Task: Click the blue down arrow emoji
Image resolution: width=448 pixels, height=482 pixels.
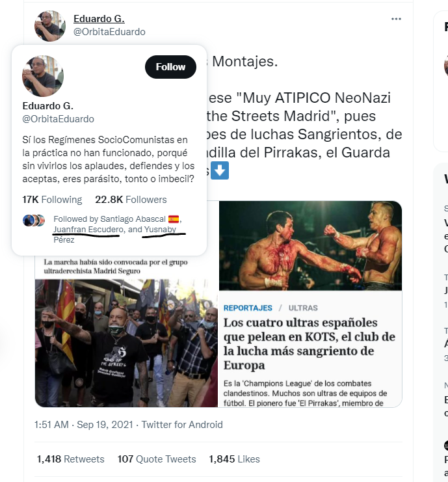Action: [220, 170]
